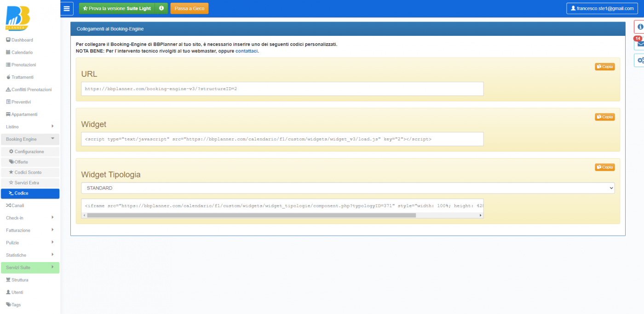This screenshot has height=314, width=644.
Task: Click the info icon next to Suite Light
Action: tap(161, 8)
